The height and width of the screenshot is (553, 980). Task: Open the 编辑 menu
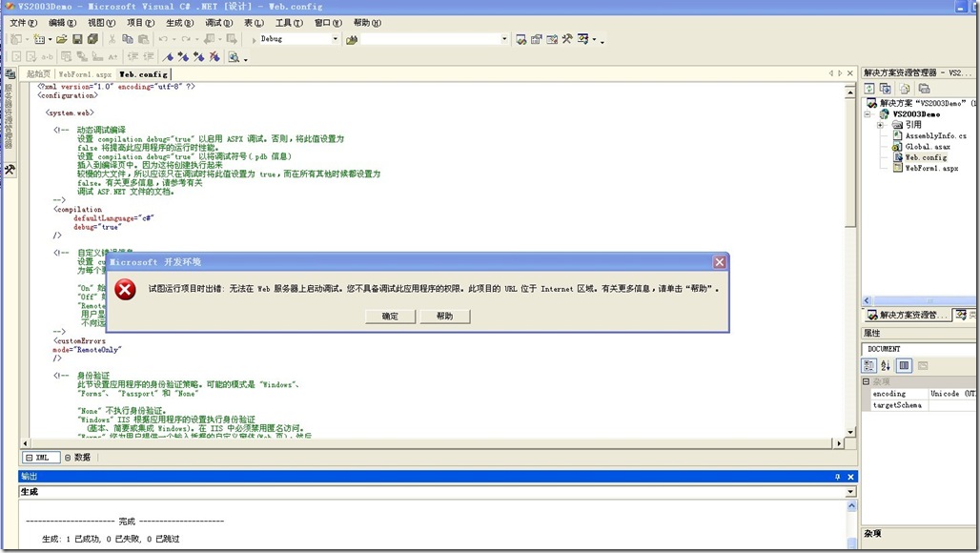tap(63, 23)
